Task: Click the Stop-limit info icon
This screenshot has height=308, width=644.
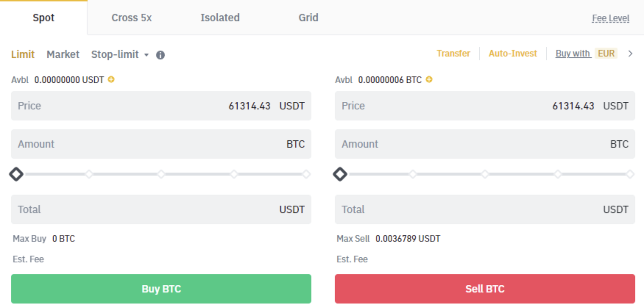Action: pyautogui.click(x=160, y=55)
